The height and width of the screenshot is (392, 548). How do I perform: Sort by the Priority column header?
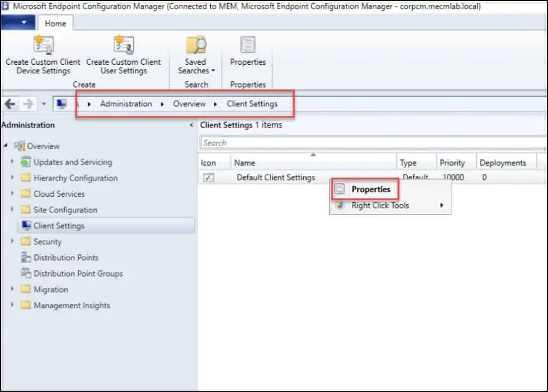[x=456, y=163]
